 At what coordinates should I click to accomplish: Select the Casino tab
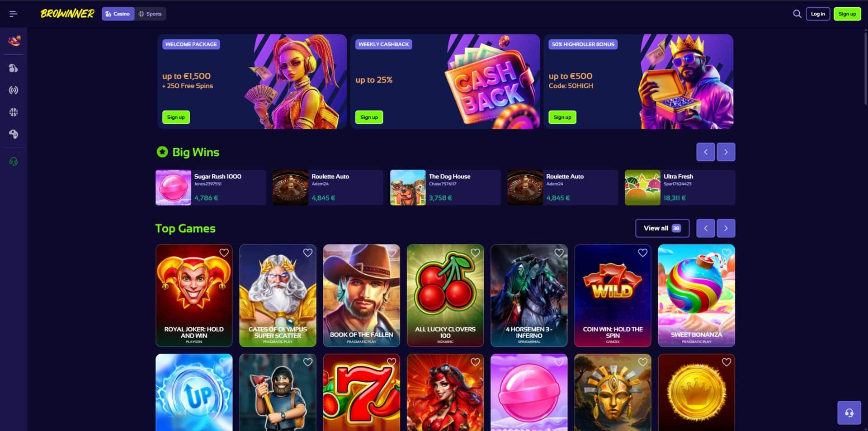pos(118,14)
